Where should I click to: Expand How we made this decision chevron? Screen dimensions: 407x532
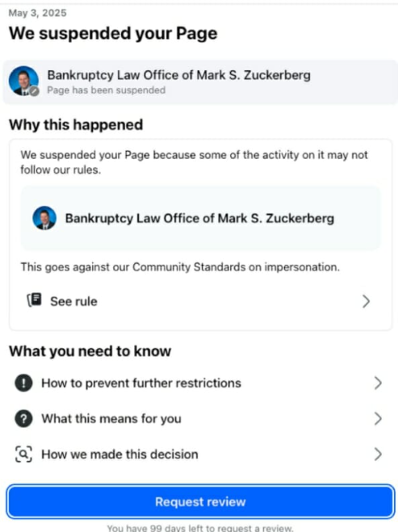(x=378, y=455)
